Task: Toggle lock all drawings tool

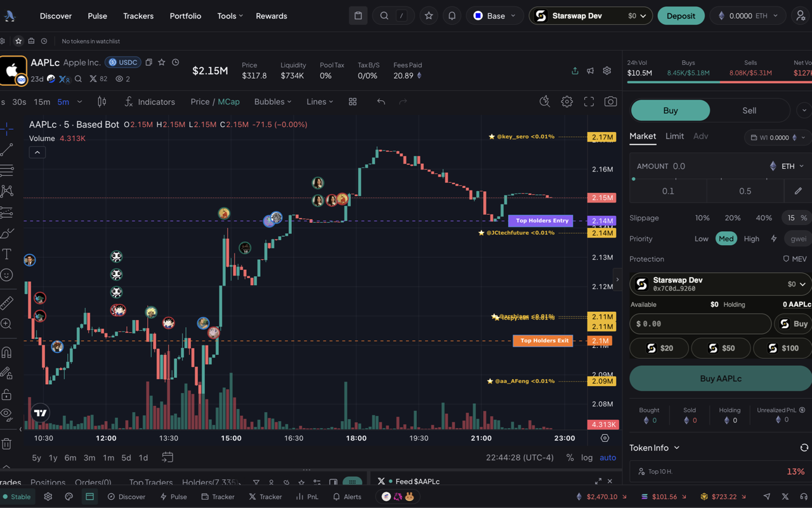Action: (x=7, y=394)
